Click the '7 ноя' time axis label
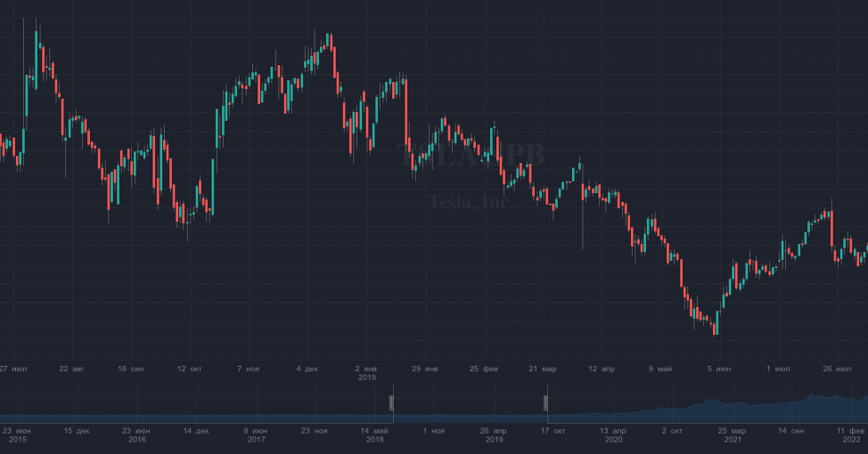The height and width of the screenshot is (454, 868). [248, 369]
